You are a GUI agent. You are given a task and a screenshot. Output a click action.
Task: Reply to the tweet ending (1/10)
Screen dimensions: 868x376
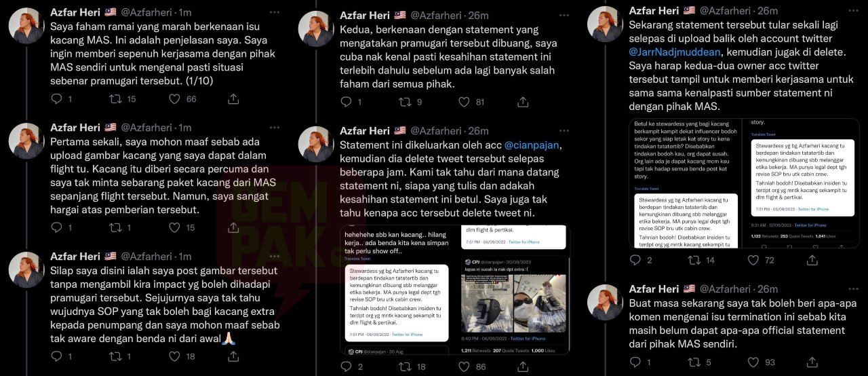58,99
